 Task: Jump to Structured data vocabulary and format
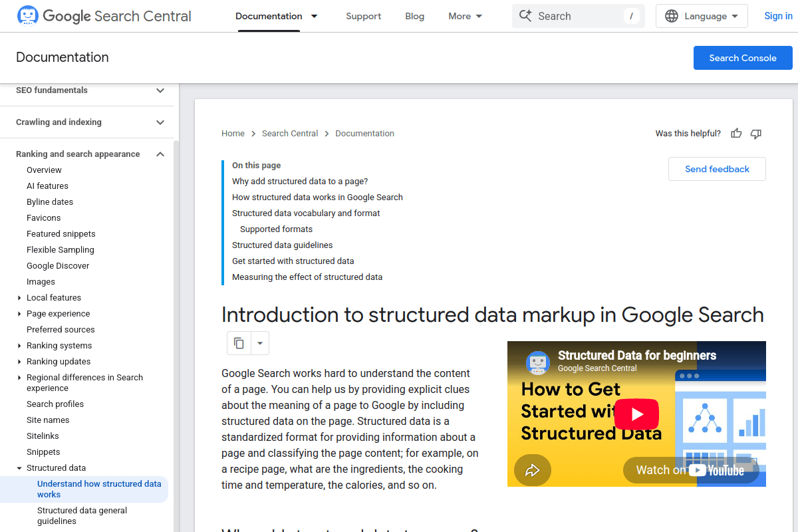pos(306,213)
